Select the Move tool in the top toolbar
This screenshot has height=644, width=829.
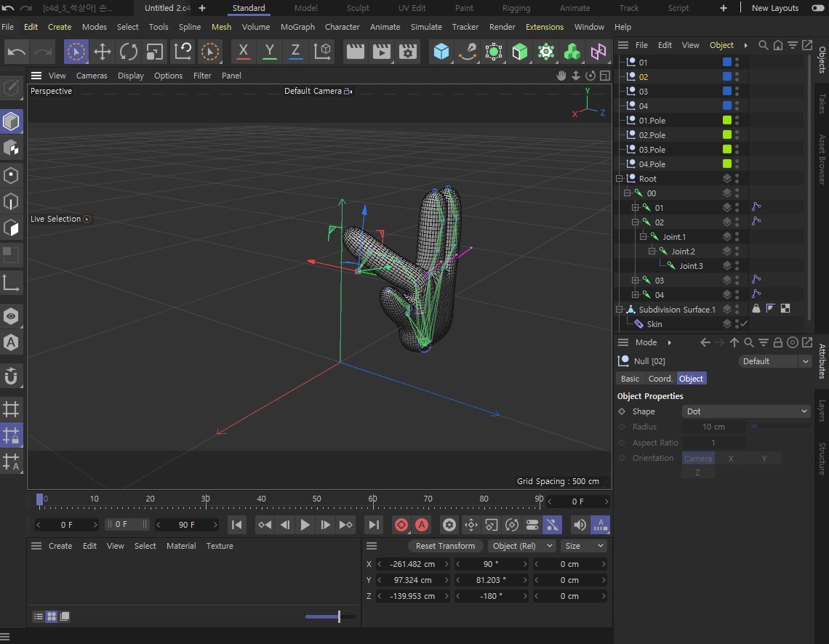click(103, 52)
